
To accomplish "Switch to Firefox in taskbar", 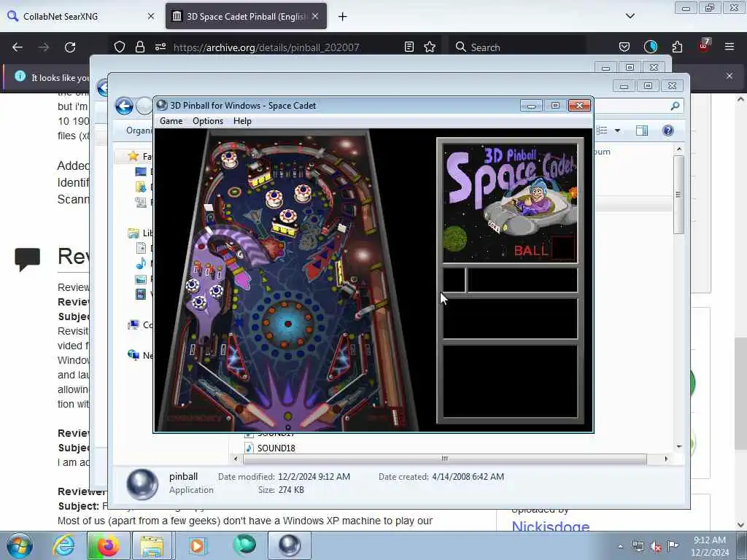I will tap(108, 545).
